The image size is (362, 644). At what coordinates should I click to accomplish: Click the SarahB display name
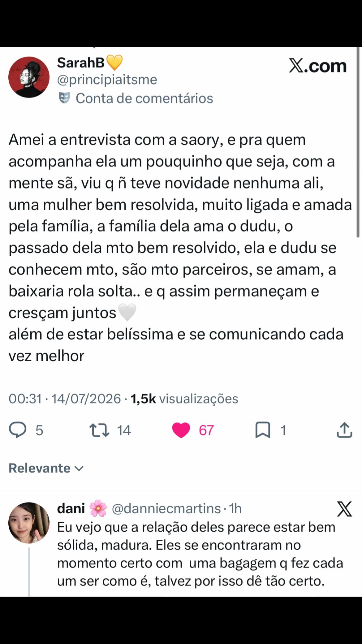click(81, 63)
